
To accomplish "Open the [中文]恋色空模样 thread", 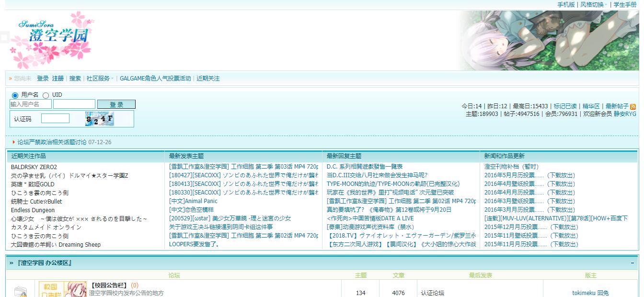I will click(x=191, y=210).
